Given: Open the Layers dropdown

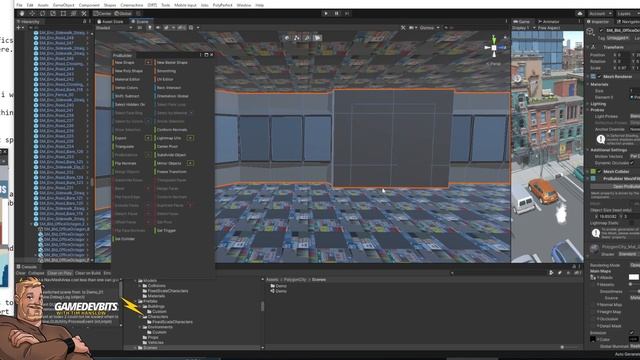Looking at the screenshot, I should click(627, 13).
